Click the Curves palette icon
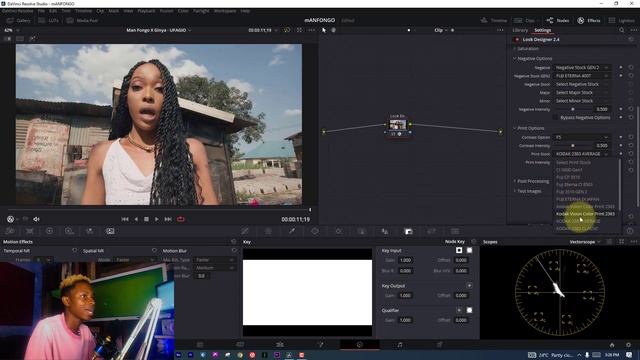Viewport: 640px width, 360px height. coord(245,231)
